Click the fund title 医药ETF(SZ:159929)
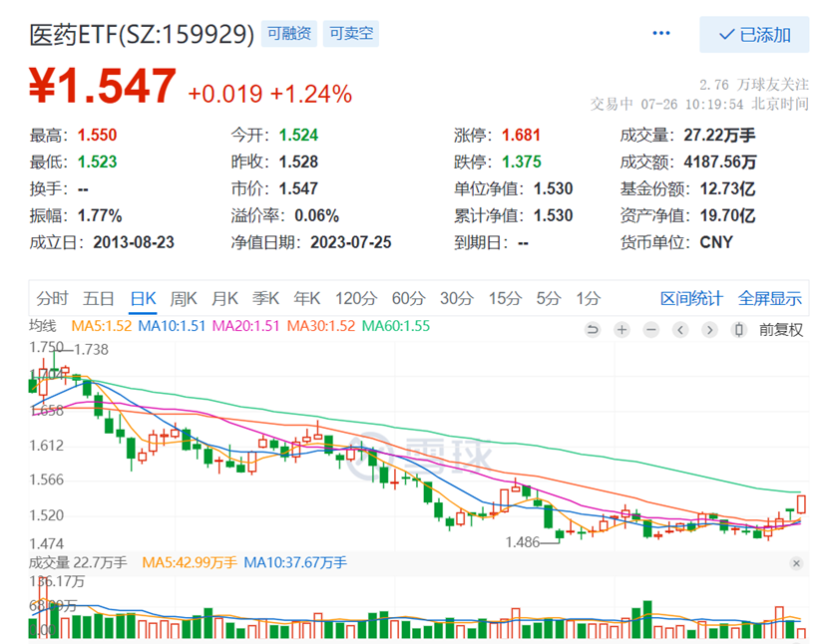Screen dimensions: 829x644 142,35
